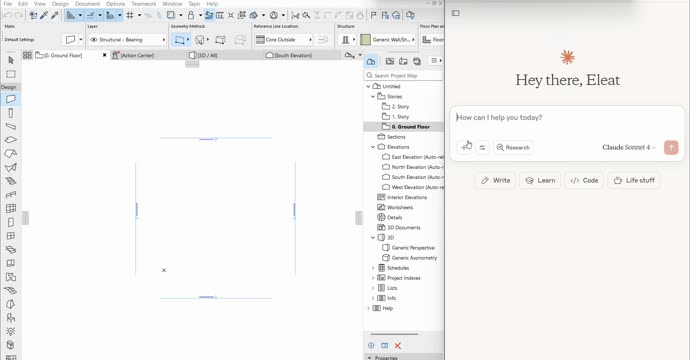Open the Publisher Sets icon in Navigator

point(417,61)
